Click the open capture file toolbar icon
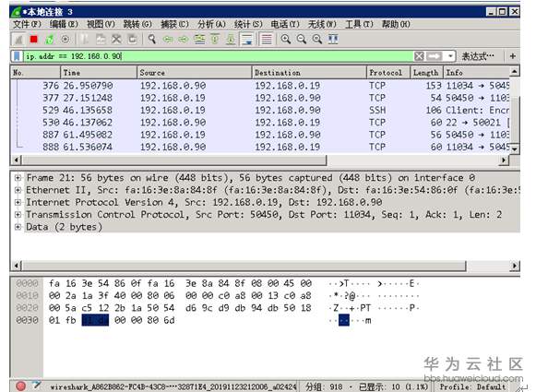 click(85, 40)
